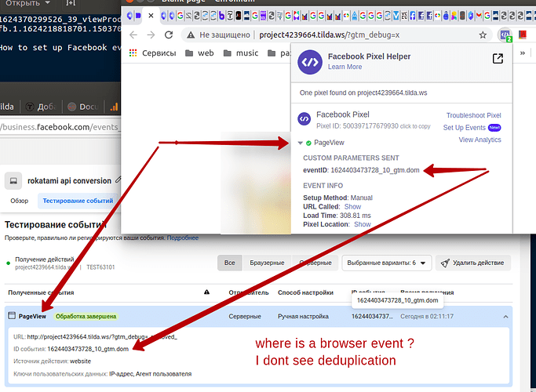Screen dimensions: 536x392
Task: Collapse the PageView event in Pixel Helper
Action: (300, 143)
